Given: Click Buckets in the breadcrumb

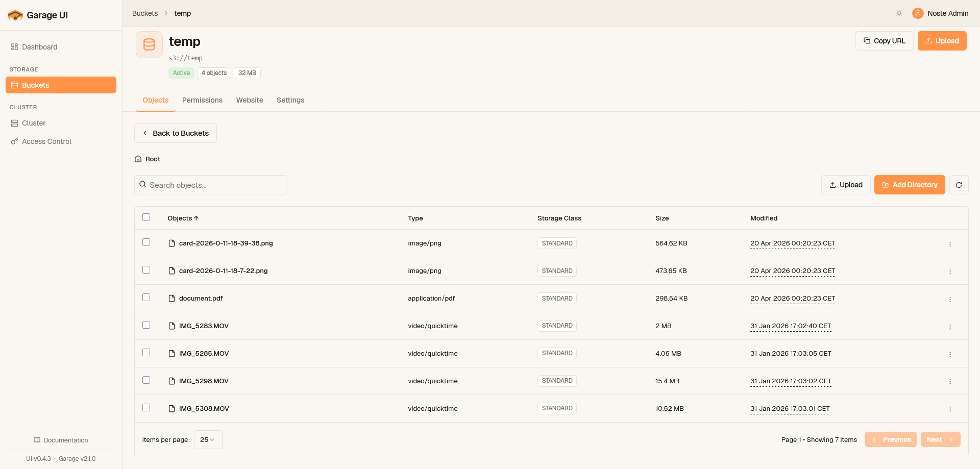Looking at the screenshot, I should pos(145,13).
